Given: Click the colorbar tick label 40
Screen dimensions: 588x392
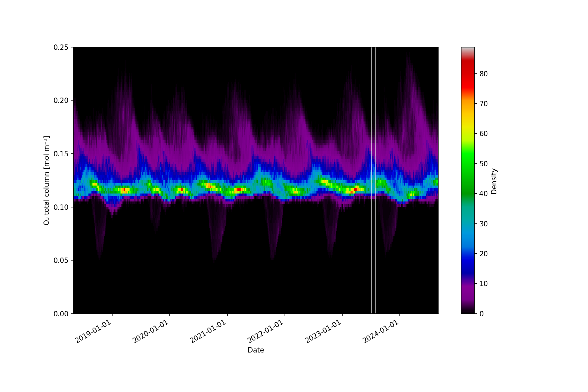Looking at the screenshot, I should tap(483, 194).
